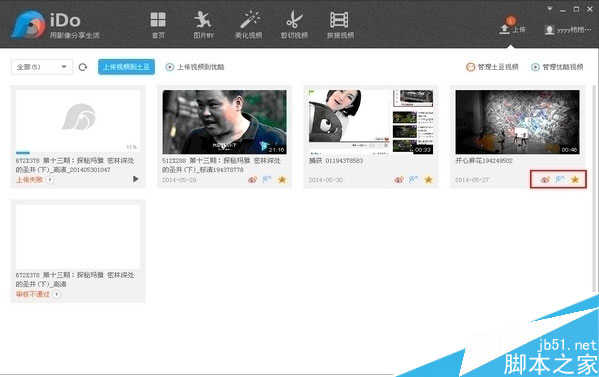Viewport: 599px width, 377px height.
Task: Click the 上传视频到土豆 button
Action: pos(126,67)
